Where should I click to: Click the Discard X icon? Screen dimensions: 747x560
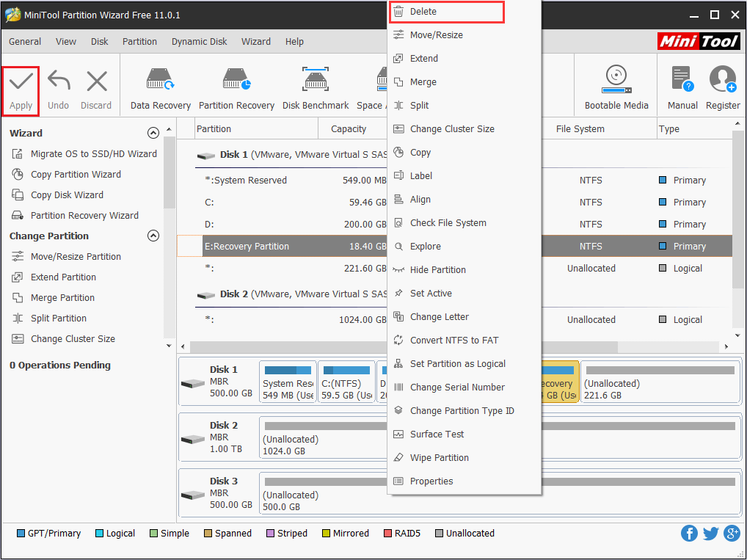coord(97,81)
